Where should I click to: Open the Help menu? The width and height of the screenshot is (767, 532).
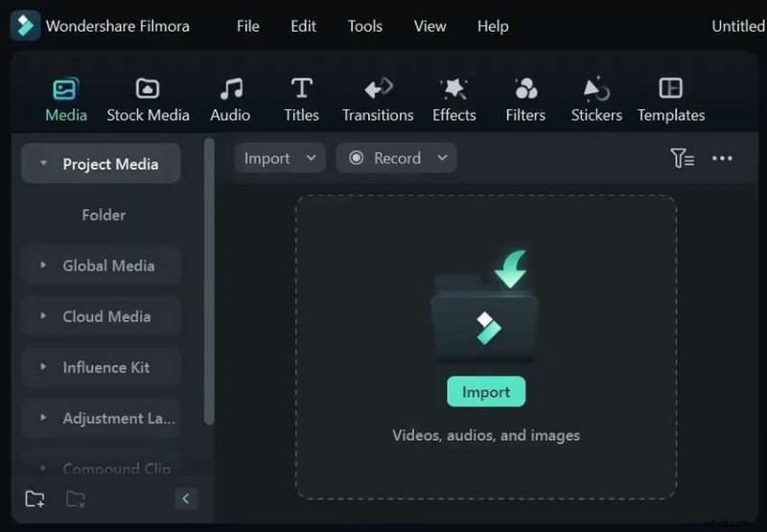click(493, 26)
